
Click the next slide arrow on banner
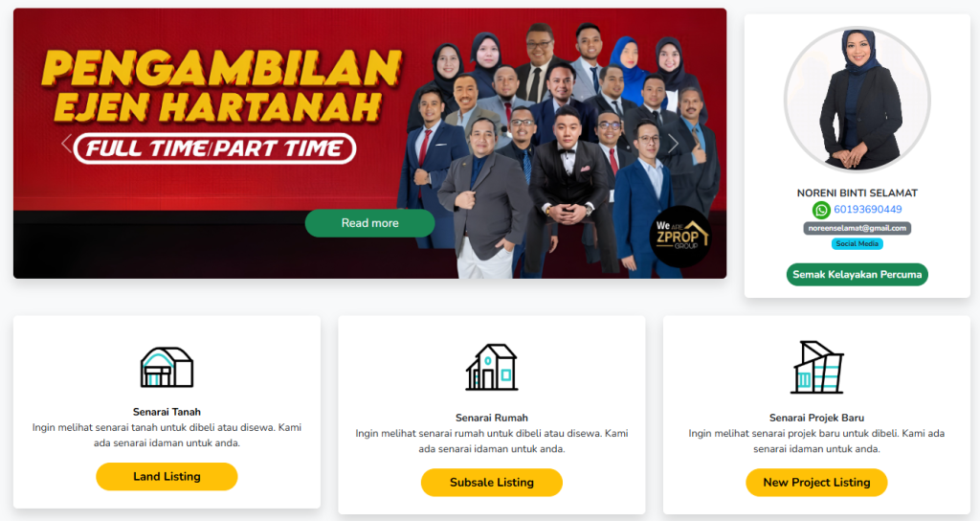673,144
